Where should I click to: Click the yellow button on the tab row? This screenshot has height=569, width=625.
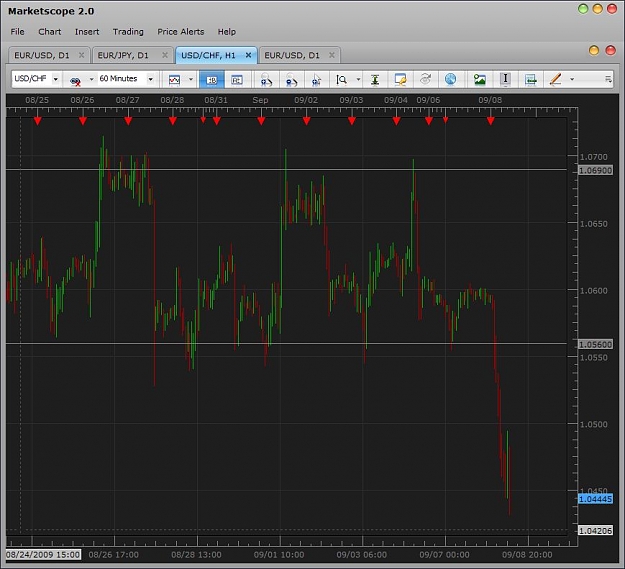(x=594, y=50)
